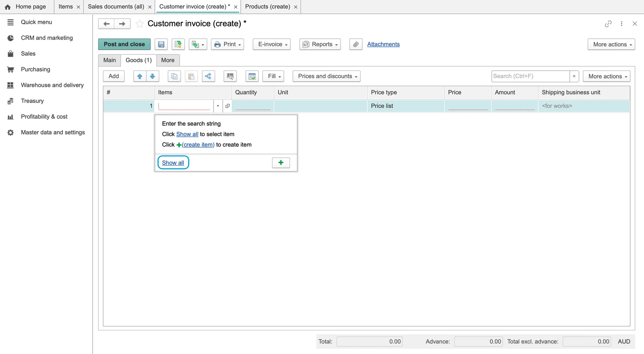Click the Show all button in popup
644x354 pixels.
coord(173,163)
